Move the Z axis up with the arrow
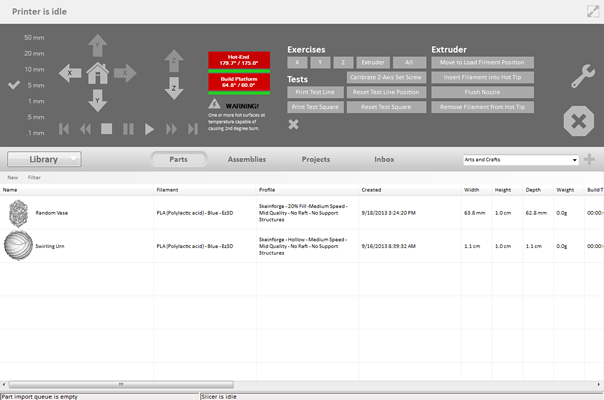Viewport: 604px width, 400px height. (174, 59)
